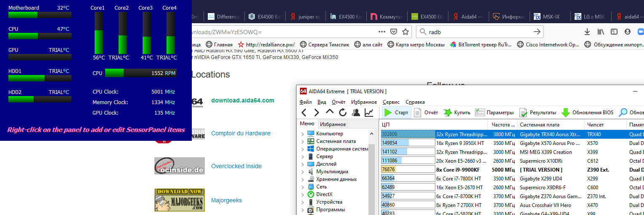
Task: Open the Firefox account icon
Action: [628, 32]
